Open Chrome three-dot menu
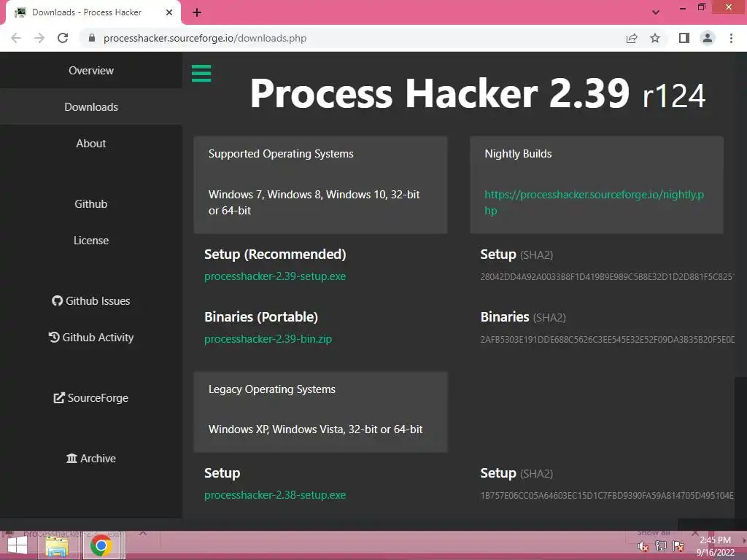This screenshot has width=747, height=560. click(x=731, y=38)
